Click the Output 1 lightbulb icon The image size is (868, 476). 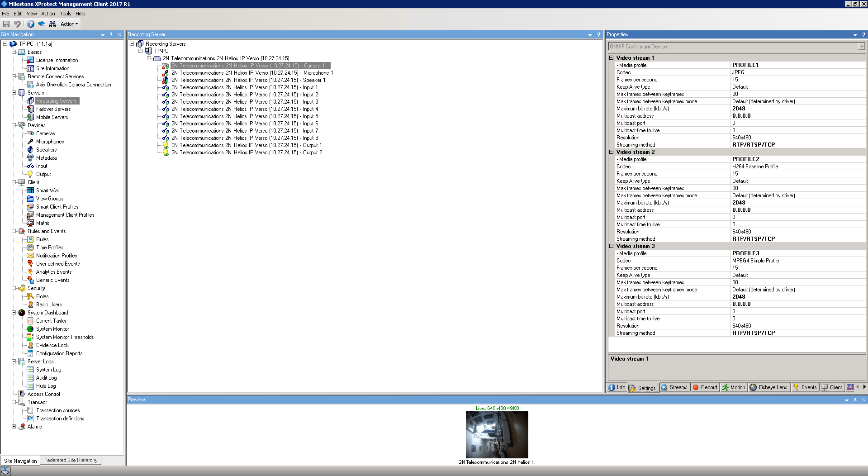[166, 145]
